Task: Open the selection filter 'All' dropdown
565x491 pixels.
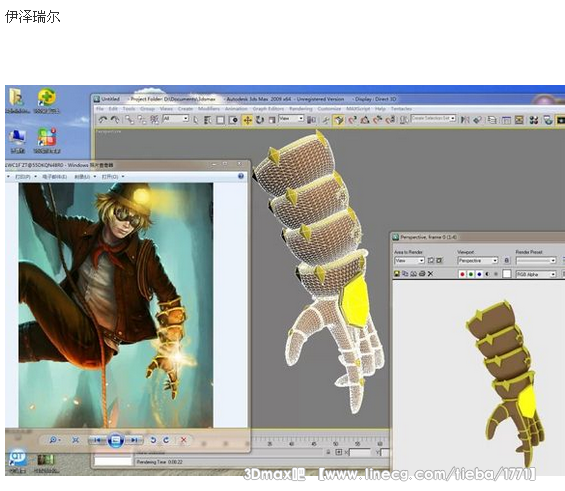Action: (x=175, y=119)
